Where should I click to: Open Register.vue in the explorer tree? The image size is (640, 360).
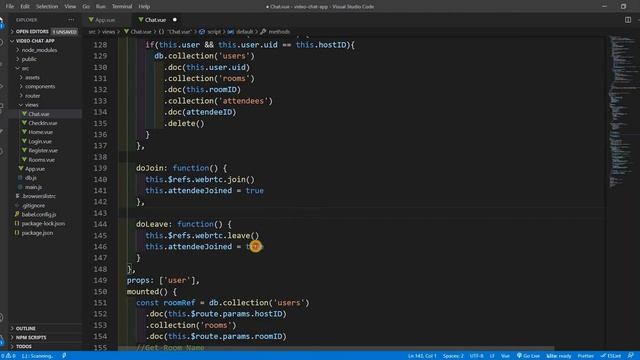[x=43, y=150]
